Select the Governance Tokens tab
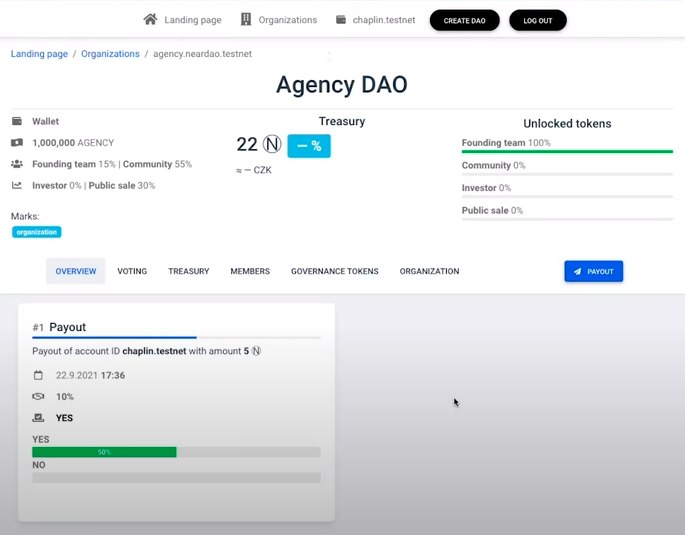This screenshot has height=535, width=685. tap(334, 271)
